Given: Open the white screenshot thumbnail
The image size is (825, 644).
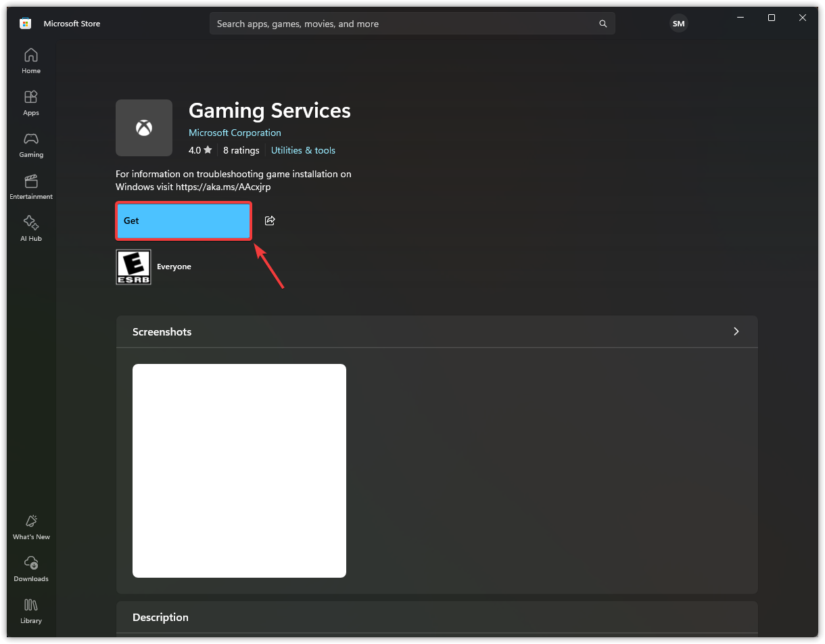Looking at the screenshot, I should coord(239,471).
